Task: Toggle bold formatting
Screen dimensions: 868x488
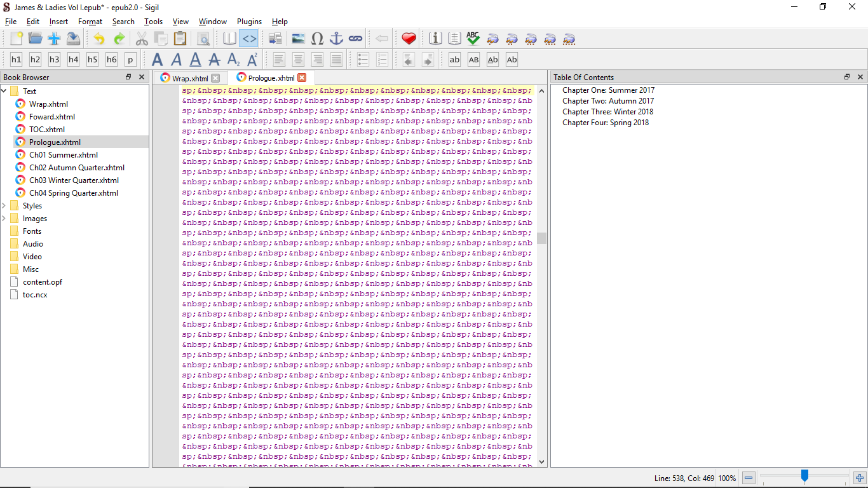Action: (157, 60)
